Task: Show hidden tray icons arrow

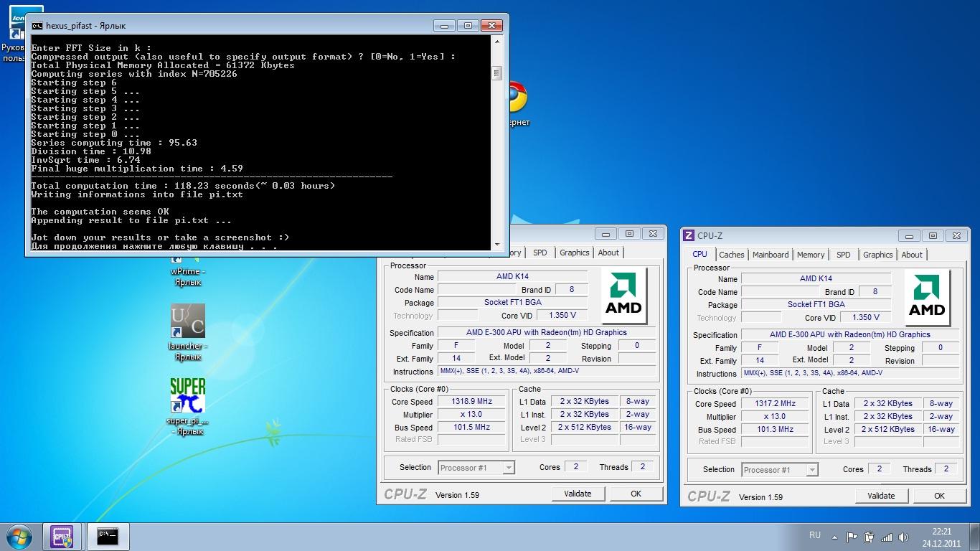Action: click(x=834, y=537)
